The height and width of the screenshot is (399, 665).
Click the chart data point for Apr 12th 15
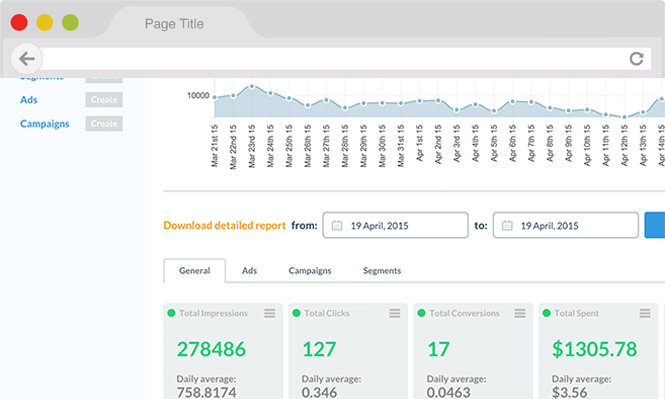coord(624,117)
